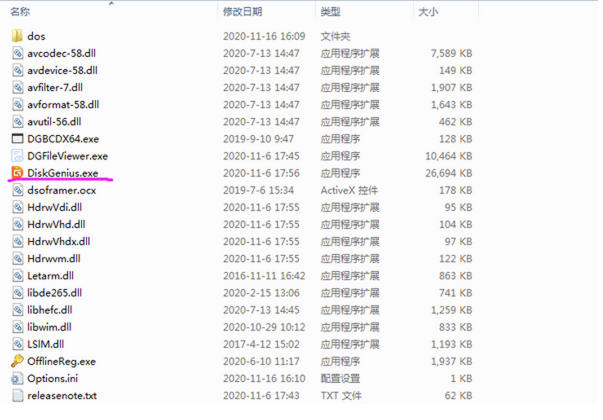Sort by the 名称 column header
The image size is (603, 420).
(20, 12)
